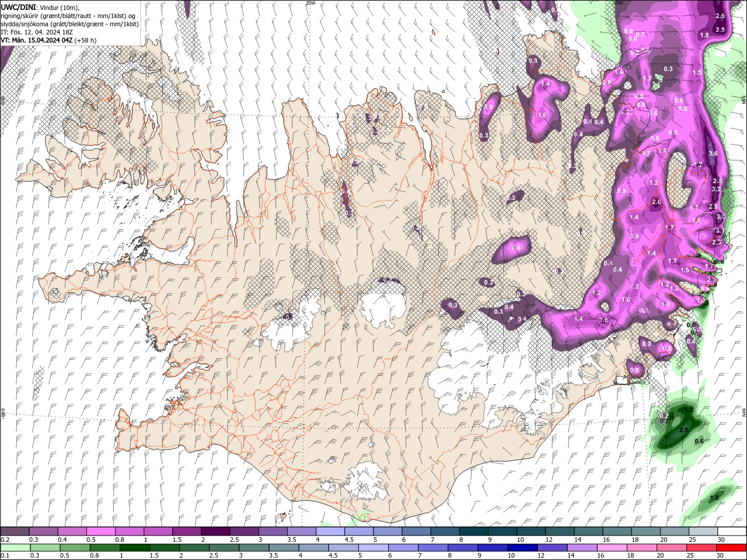Click the 3.6 snowfall value on the map

pos(713,153)
